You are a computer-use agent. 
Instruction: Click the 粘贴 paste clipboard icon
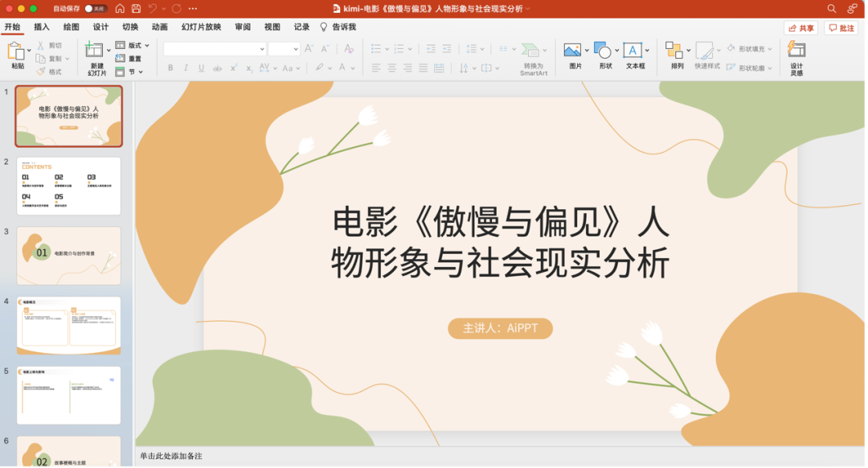(x=15, y=51)
